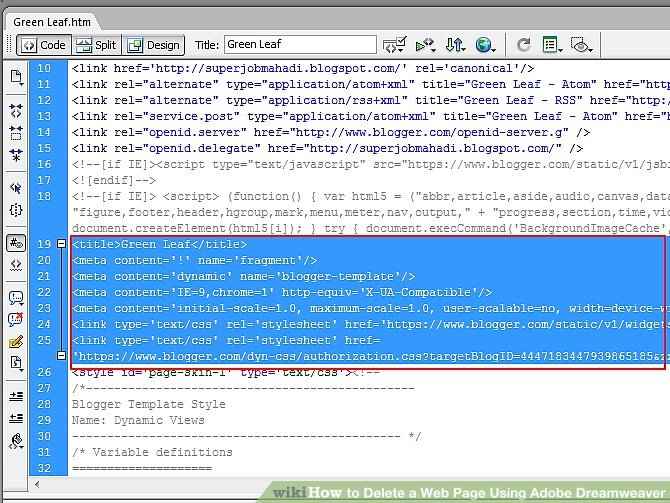Open Preview in Browser globe dropdown

pyautogui.click(x=486, y=45)
